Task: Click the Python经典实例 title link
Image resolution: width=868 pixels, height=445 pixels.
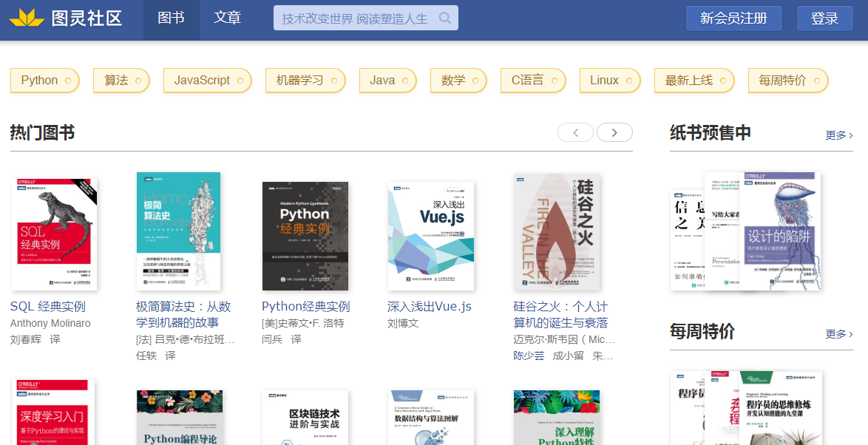Action: point(305,307)
